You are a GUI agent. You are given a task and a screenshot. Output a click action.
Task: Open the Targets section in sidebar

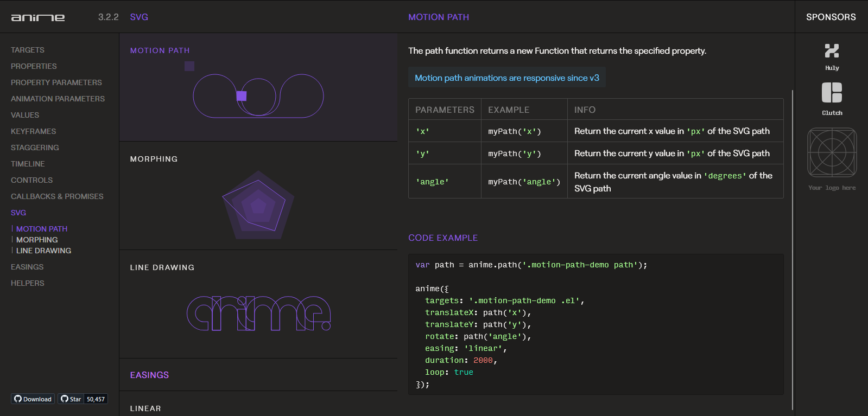pos(28,50)
